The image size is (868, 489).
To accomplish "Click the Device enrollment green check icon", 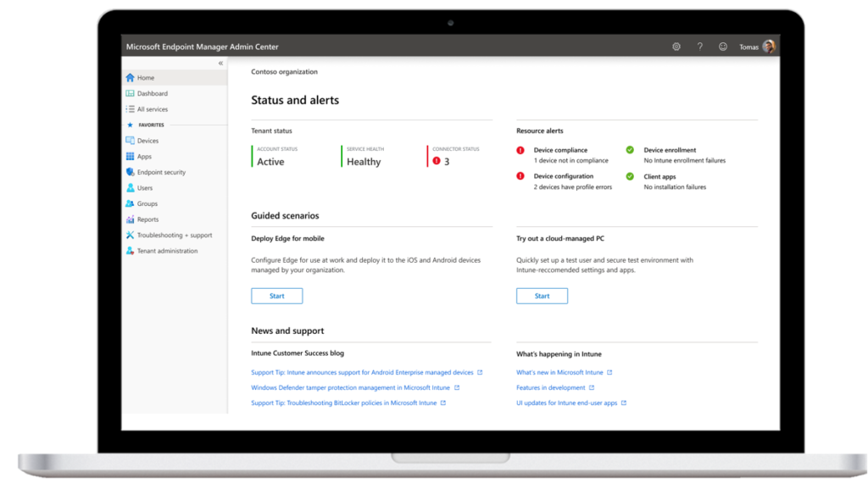I will (630, 150).
